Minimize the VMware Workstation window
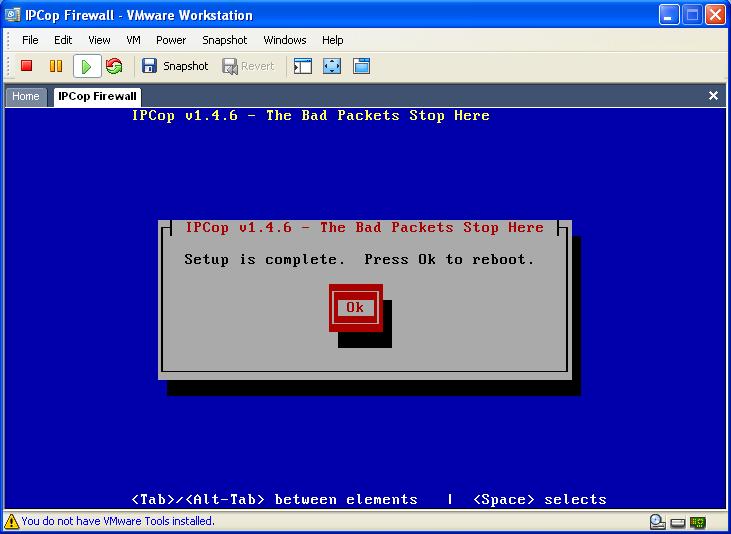The image size is (731, 534). pos(669,15)
